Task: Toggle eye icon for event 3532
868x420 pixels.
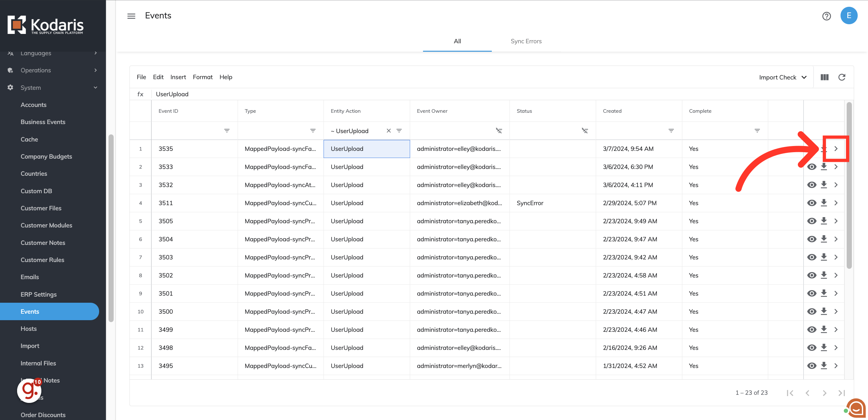Action: tap(811, 185)
